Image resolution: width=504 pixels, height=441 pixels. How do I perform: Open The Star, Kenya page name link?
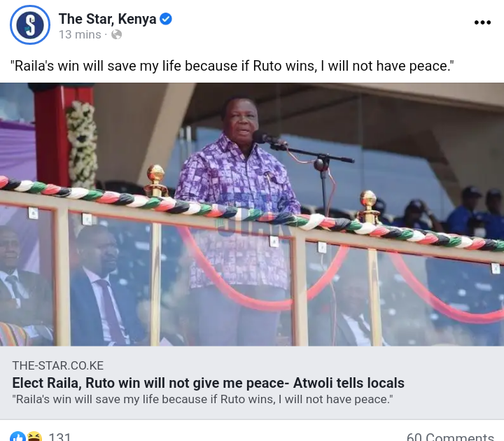[107, 19]
